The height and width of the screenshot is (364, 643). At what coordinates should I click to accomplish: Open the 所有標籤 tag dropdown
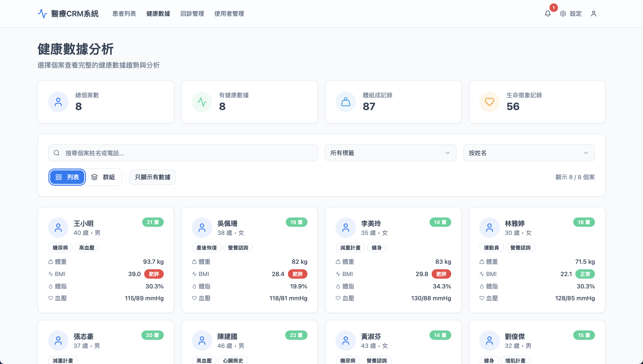coord(390,153)
